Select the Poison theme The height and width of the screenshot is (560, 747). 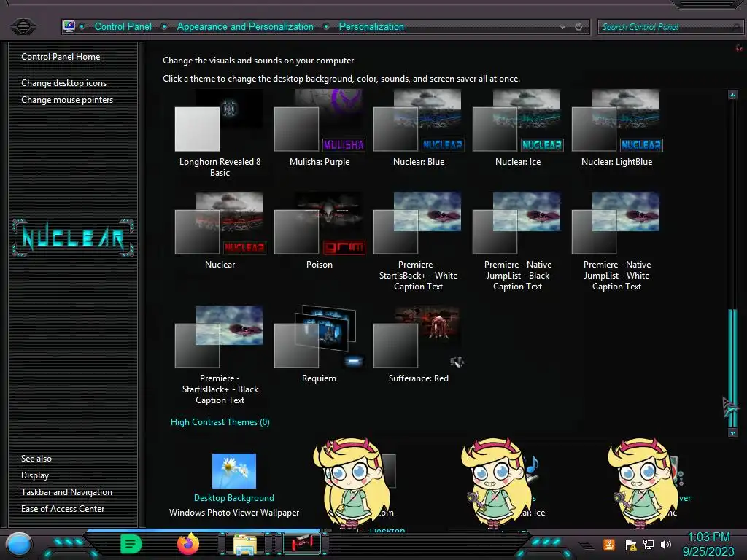click(320, 231)
